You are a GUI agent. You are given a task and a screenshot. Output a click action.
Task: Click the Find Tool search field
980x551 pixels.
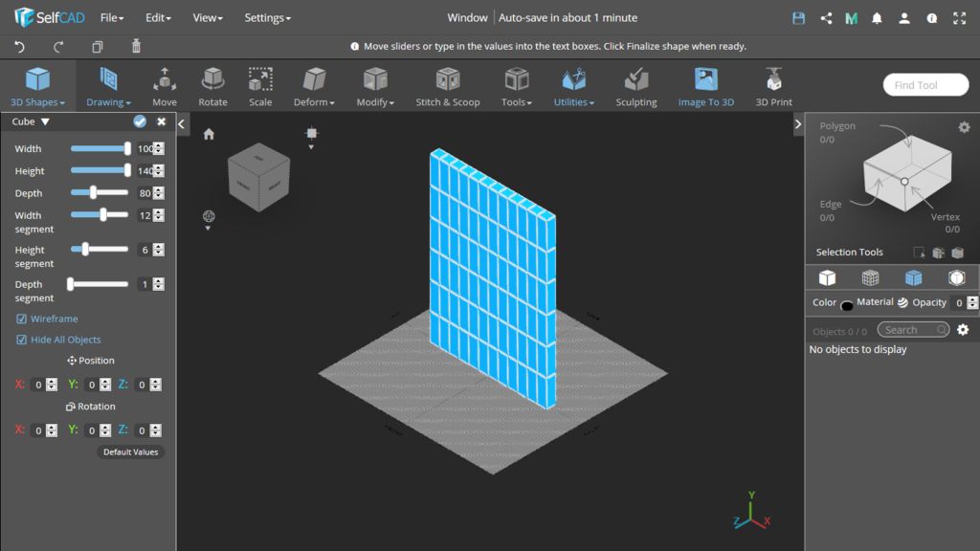[925, 85]
